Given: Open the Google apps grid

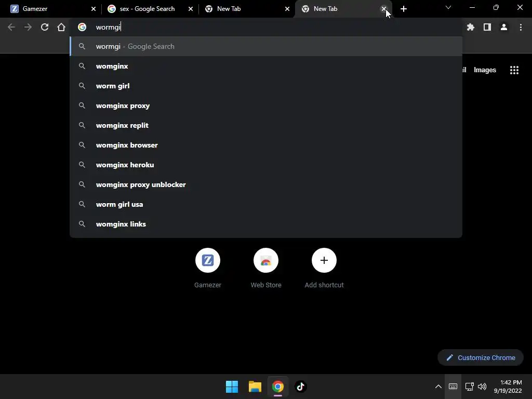Looking at the screenshot, I should click(514, 70).
